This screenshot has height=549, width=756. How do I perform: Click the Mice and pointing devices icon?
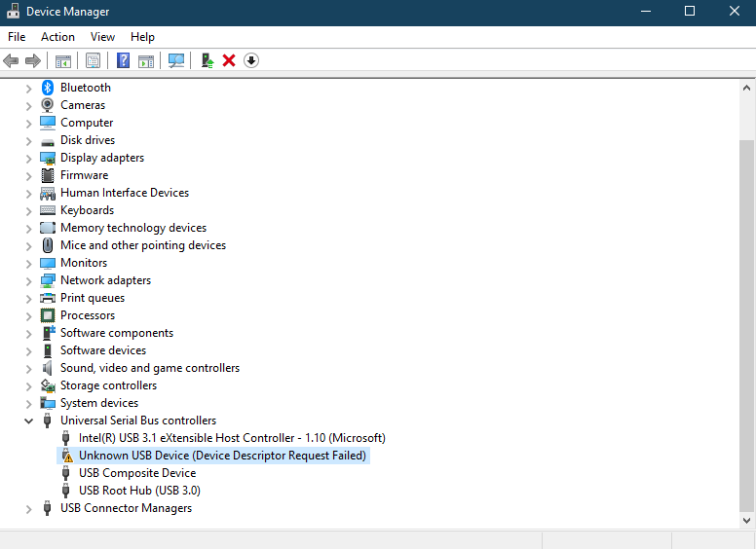pos(47,245)
